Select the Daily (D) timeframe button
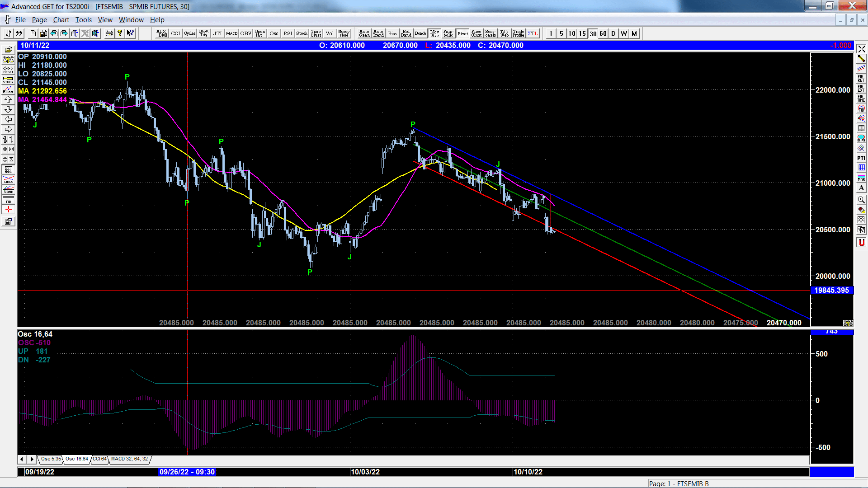This screenshot has width=868, height=488. 613,33
